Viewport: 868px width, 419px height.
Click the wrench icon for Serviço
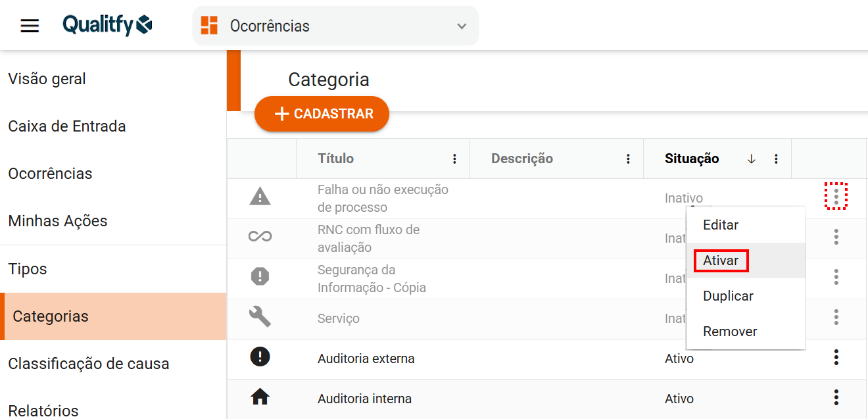(x=260, y=316)
